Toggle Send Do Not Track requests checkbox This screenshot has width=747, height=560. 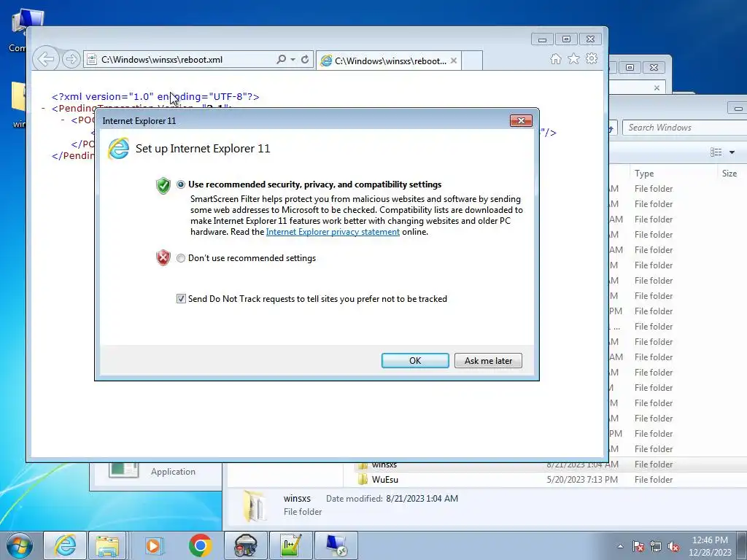click(x=181, y=298)
